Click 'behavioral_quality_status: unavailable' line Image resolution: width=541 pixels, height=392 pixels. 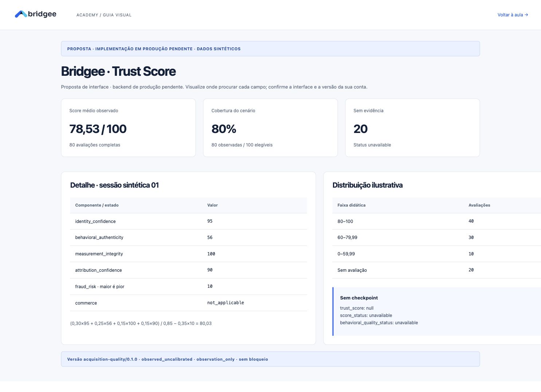(x=379, y=323)
